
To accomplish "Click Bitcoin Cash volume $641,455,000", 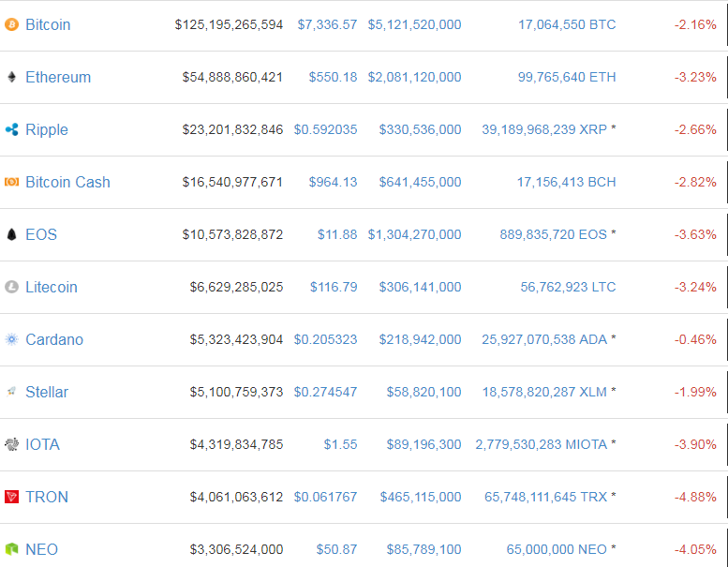I will [420, 182].
